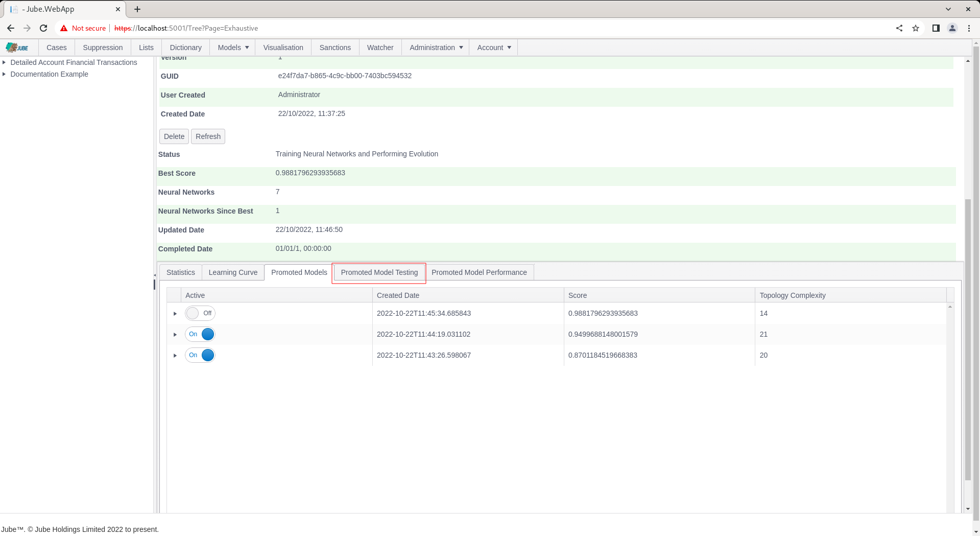Open the Account dropdown menu
Screen dimensions: 980x536
(x=494, y=48)
